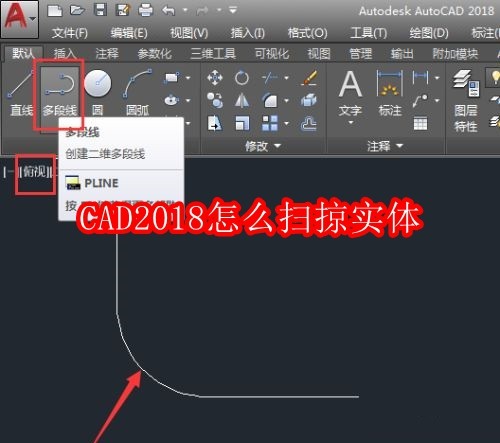Expand the Fillet tool dropdown arrow
The image size is (500, 443).
[286, 100]
